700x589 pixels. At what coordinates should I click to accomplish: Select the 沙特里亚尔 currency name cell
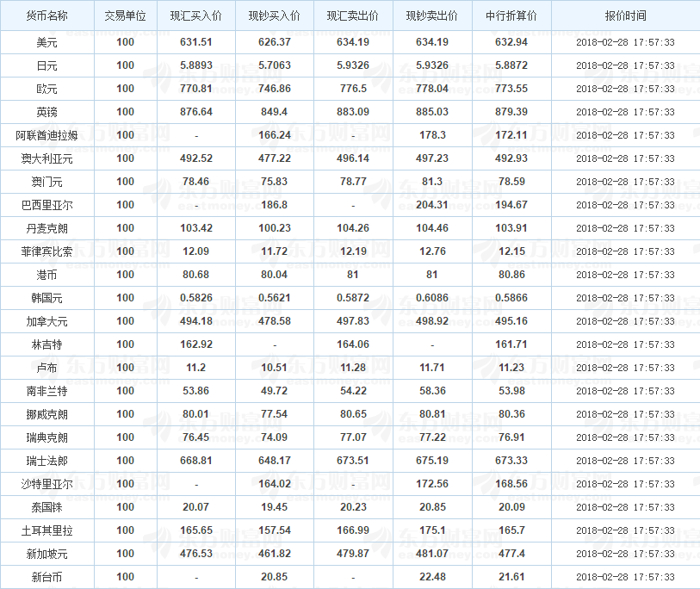pyautogui.click(x=46, y=484)
